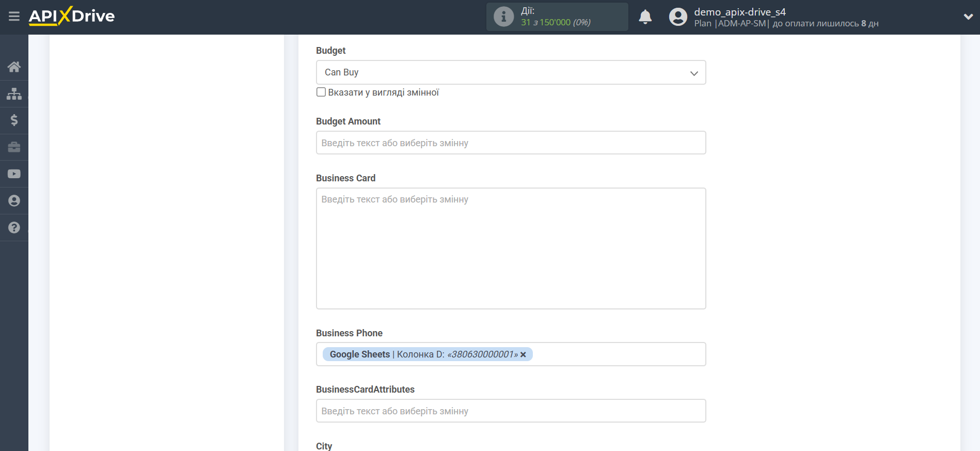This screenshot has height=451, width=980.
Task: Click the Business Phone label
Action: [349, 333]
